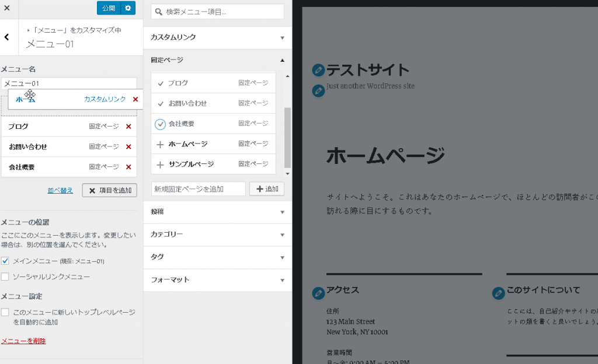The width and height of the screenshot is (598, 364).
Task: Click edit pencil icon beside テストサイト title
Action: coord(318,71)
